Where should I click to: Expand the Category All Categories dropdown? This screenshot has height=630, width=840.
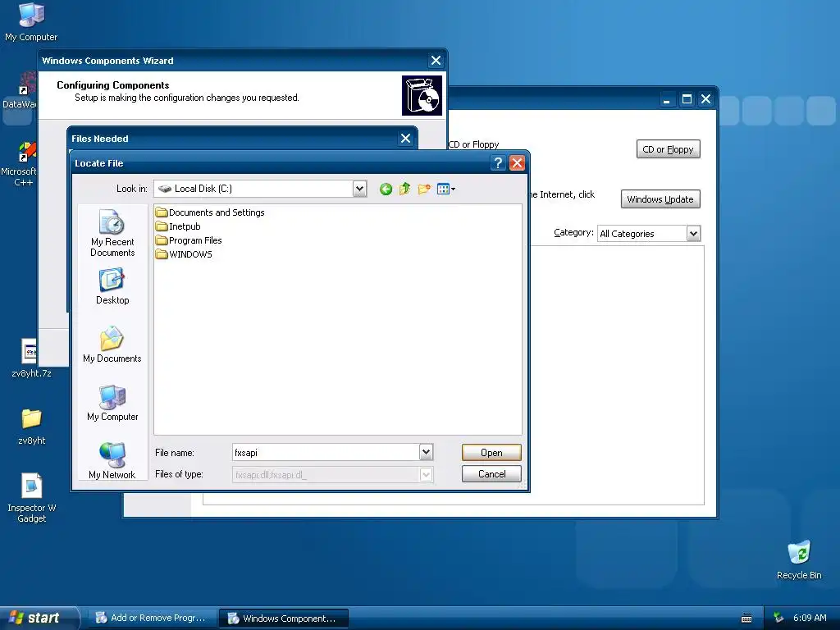tap(693, 234)
